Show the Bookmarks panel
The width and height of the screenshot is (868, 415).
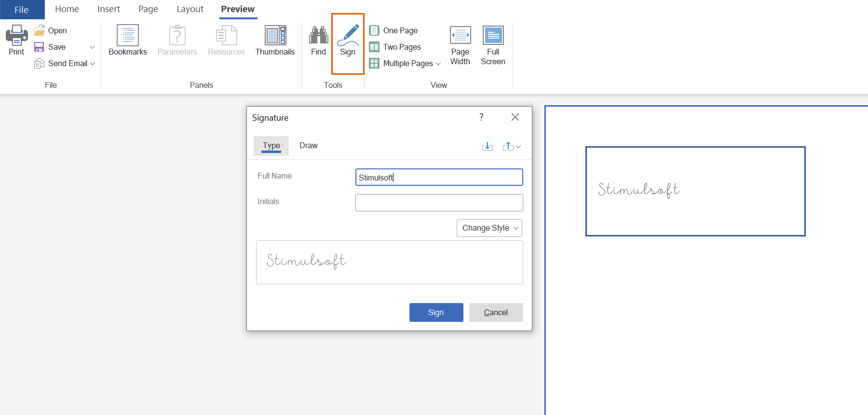(x=128, y=41)
